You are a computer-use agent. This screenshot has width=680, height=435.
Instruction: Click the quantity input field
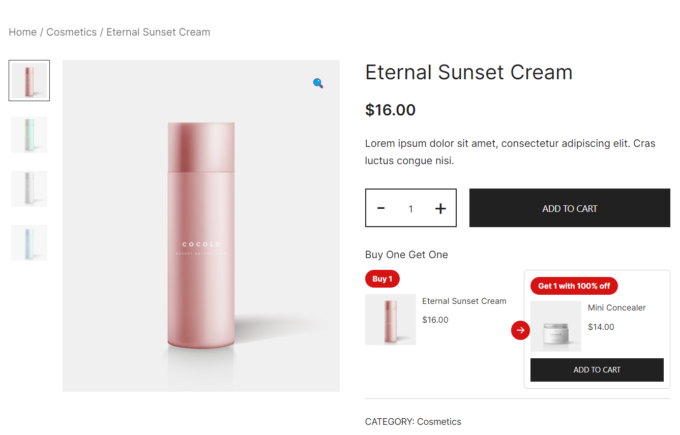pos(410,208)
